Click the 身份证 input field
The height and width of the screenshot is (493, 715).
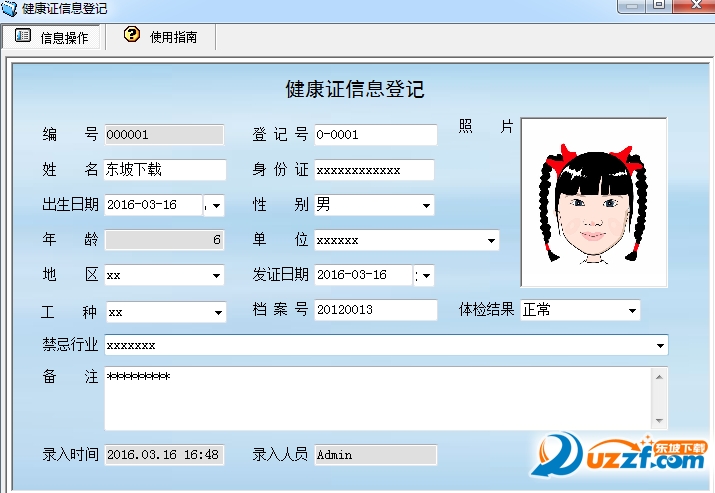click(x=374, y=170)
